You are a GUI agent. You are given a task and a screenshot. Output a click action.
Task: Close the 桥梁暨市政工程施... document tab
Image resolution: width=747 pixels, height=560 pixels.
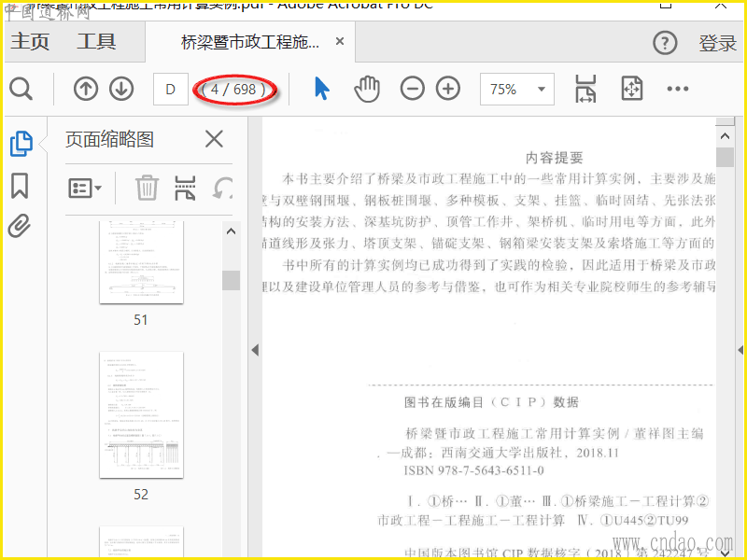(x=340, y=41)
